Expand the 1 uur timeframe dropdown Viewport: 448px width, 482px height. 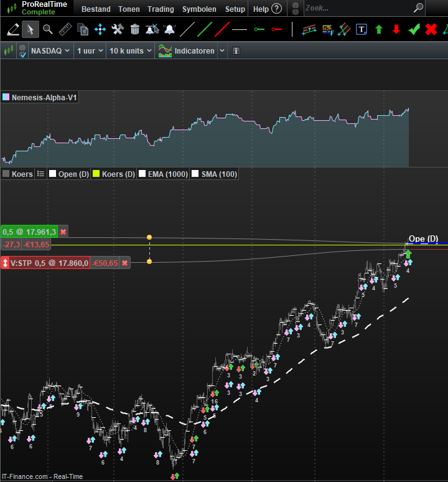coord(90,51)
